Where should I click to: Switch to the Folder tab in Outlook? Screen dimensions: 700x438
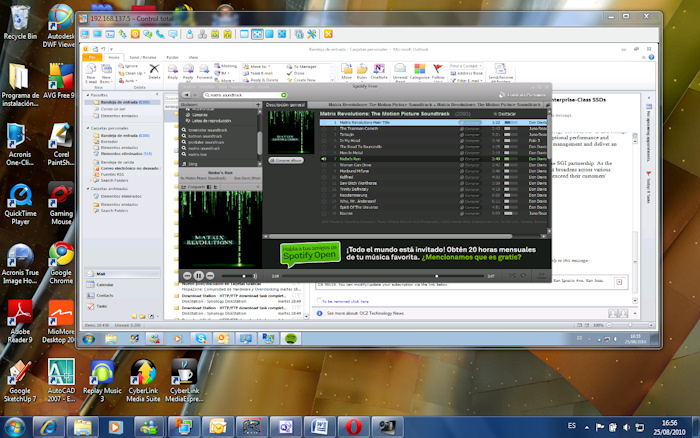(x=170, y=57)
